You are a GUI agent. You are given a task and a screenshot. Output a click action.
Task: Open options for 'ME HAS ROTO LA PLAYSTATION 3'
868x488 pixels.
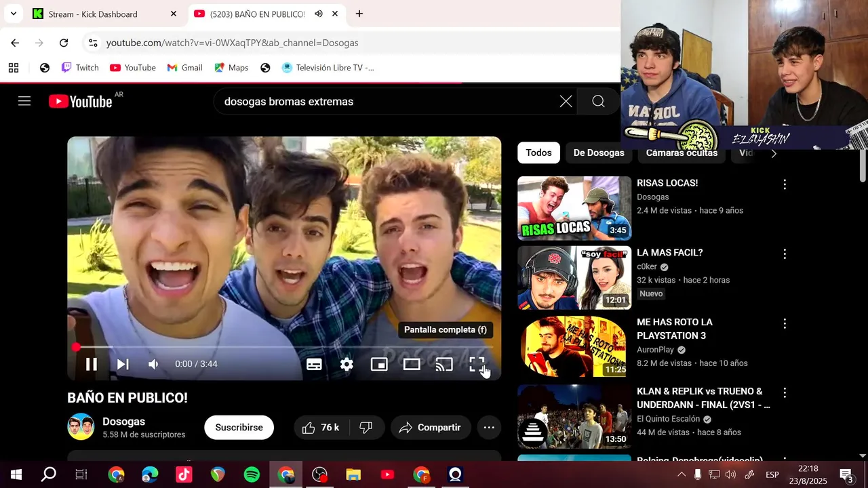pyautogui.click(x=785, y=324)
